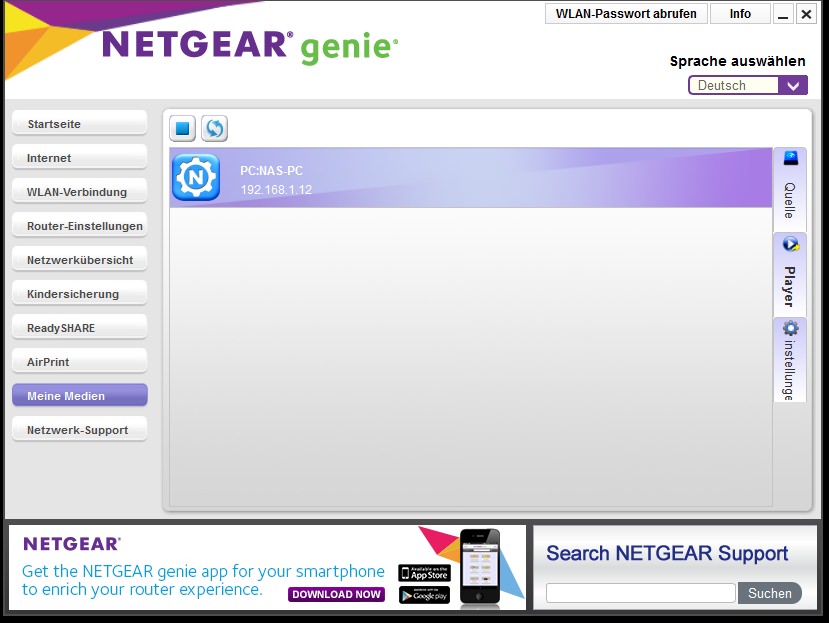Image resolution: width=829 pixels, height=623 pixels.
Task: Click the refresh media list icon
Action: click(x=214, y=129)
